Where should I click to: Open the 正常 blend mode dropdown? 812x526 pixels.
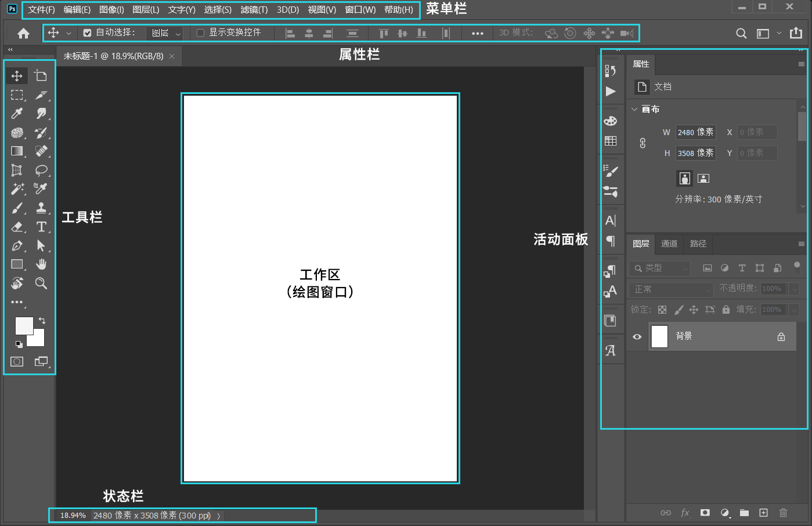tap(670, 289)
